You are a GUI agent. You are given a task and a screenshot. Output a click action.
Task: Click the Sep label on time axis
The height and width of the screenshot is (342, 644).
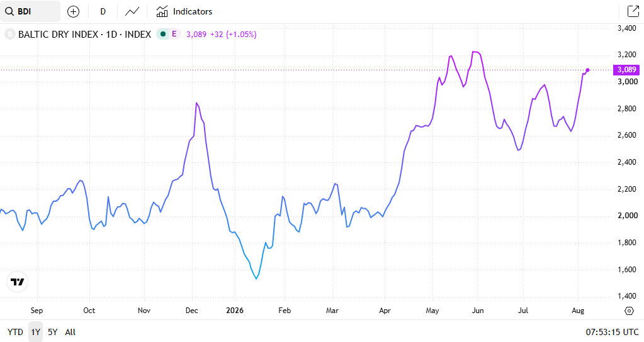click(x=37, y=311)
